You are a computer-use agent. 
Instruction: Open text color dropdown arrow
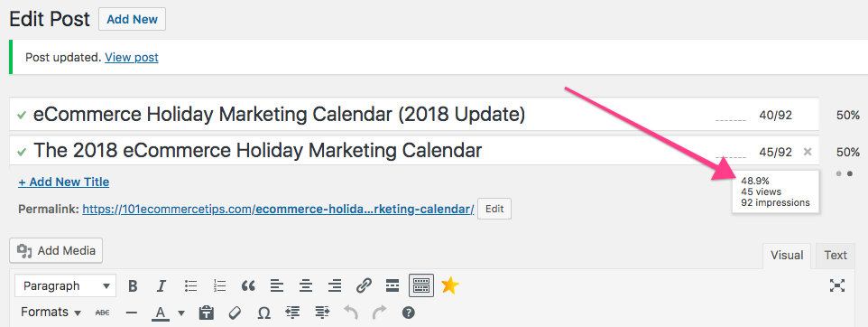pos(181,313)
